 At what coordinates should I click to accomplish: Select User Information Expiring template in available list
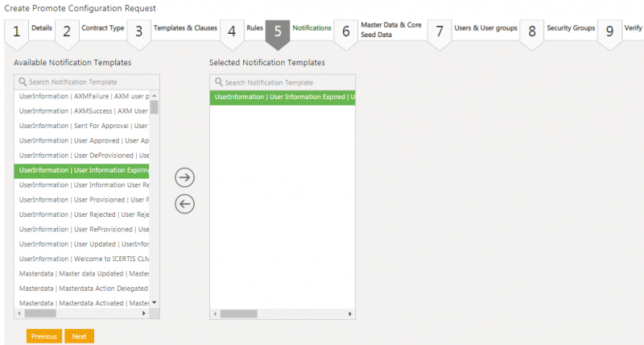pyautogui.click(x=82, y=170)
